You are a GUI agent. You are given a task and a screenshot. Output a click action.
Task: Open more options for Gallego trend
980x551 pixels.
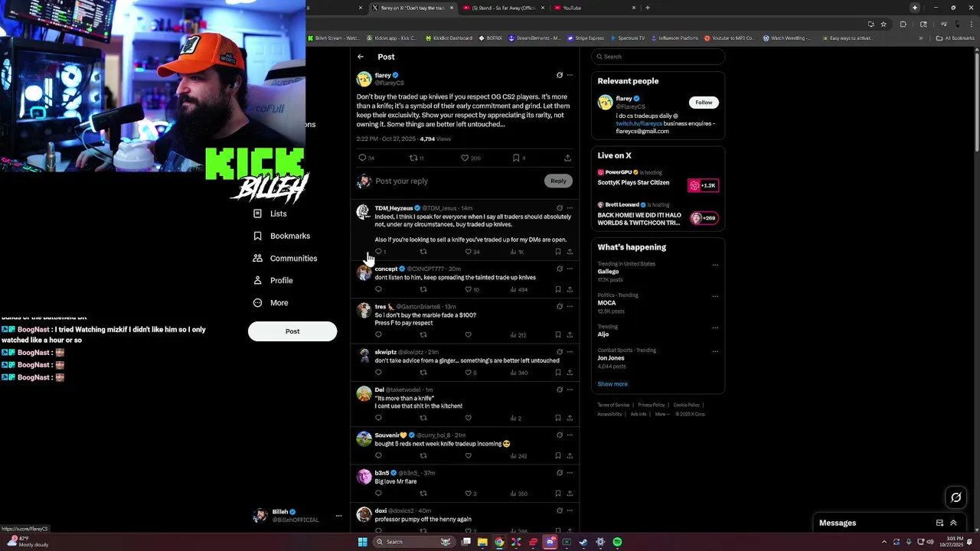pyautogui.click(x=715, y=265)
